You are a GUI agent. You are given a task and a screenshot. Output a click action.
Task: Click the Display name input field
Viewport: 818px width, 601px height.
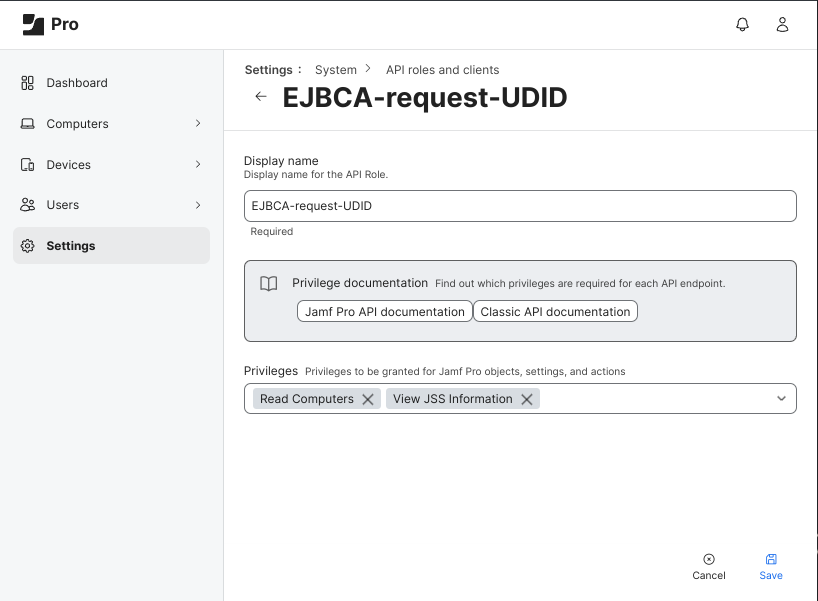pyautogui.click(x=520, y=206)
